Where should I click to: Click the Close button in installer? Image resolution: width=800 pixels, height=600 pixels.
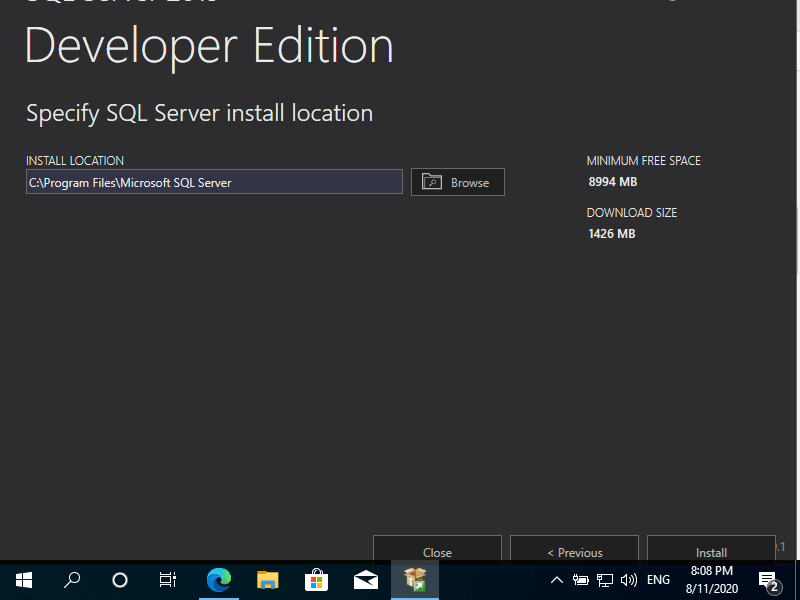(x=437, y=549)
